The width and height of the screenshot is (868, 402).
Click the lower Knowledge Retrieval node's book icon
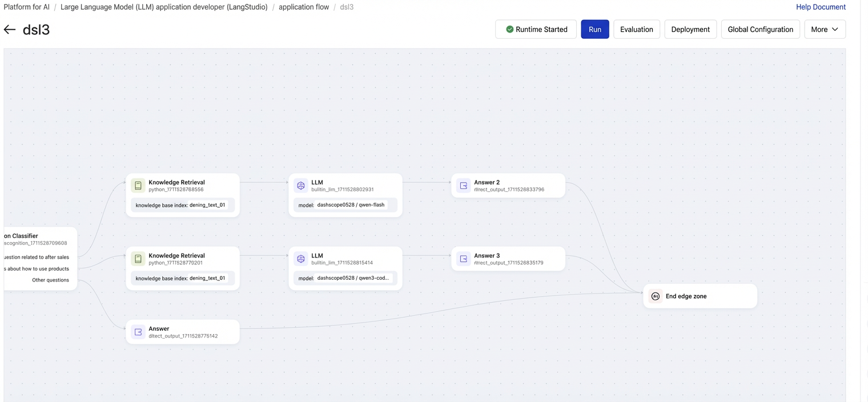click(x=138, y=259)
